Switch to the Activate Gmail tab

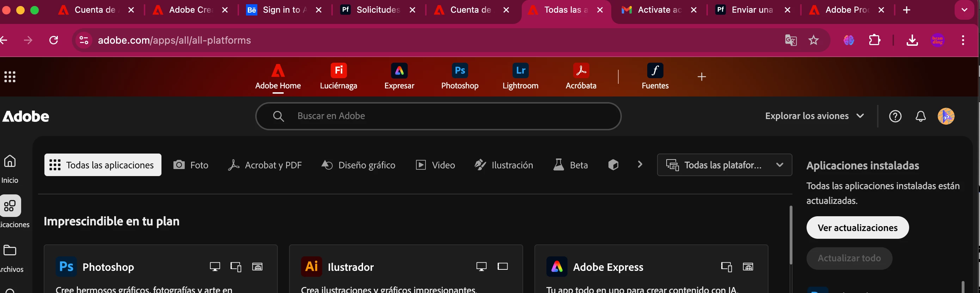tap(659, 10)
